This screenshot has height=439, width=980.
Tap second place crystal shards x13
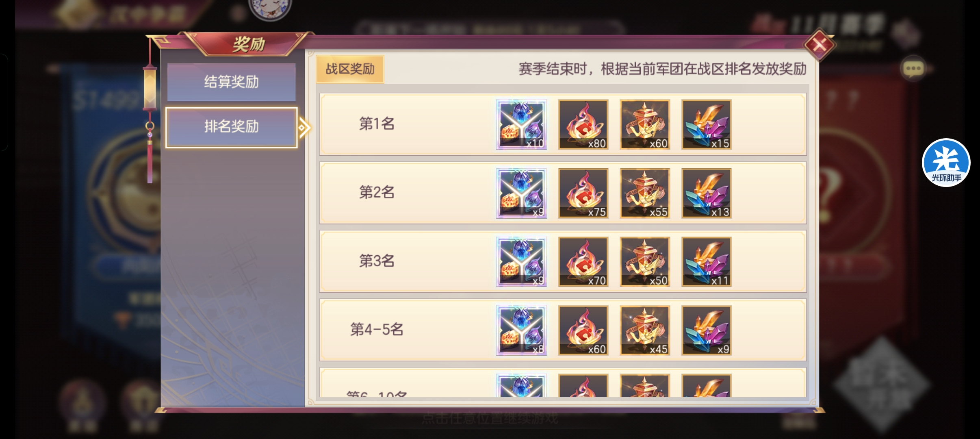(x=707, y=193)
